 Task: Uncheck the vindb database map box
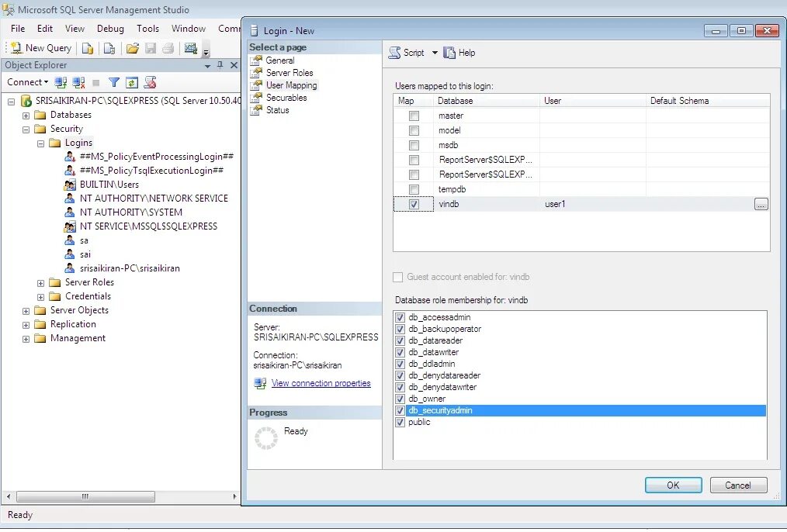pos(414,205)
